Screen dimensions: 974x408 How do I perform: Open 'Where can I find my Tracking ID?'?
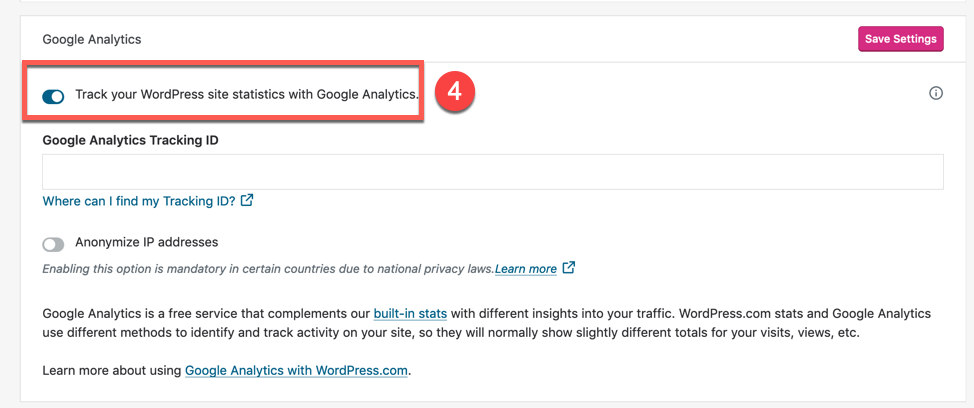coord(139,201)
